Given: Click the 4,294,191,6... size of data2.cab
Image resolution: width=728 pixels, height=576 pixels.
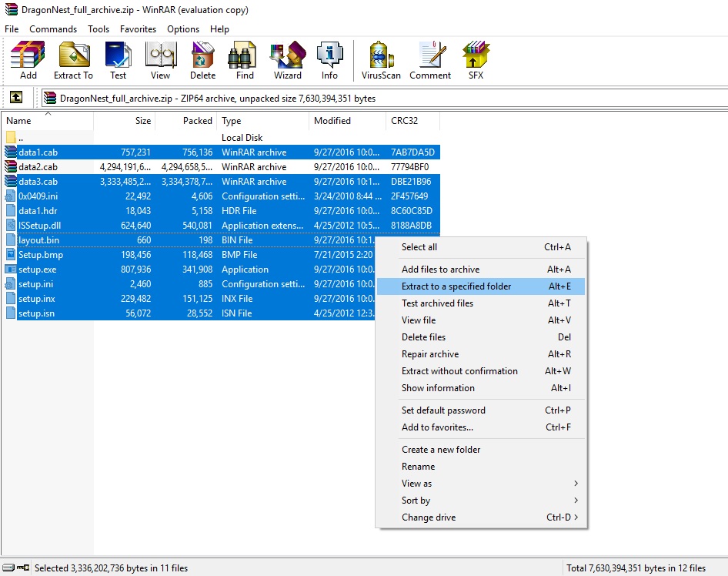Looking at the screenshot, I should pyautogui.click(x=125, y=167).
